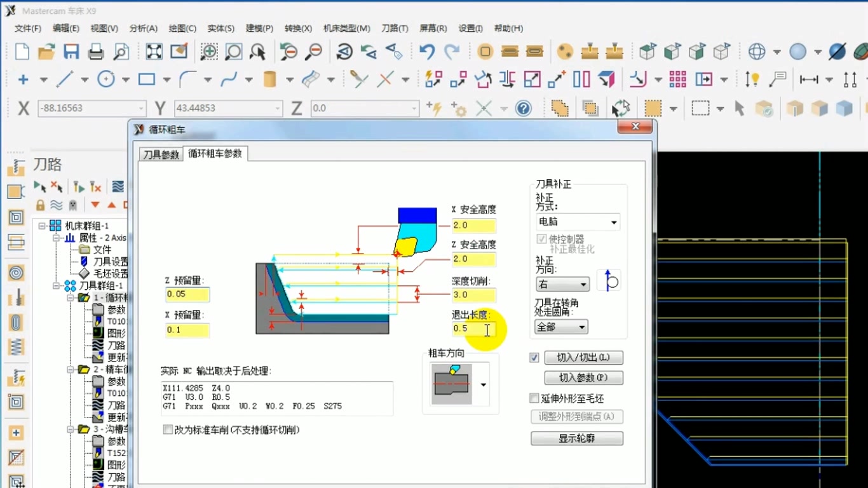Open the X coordinate dropdown
The width and height of the screenshot is (868, 488).
(x=141, y=109)
